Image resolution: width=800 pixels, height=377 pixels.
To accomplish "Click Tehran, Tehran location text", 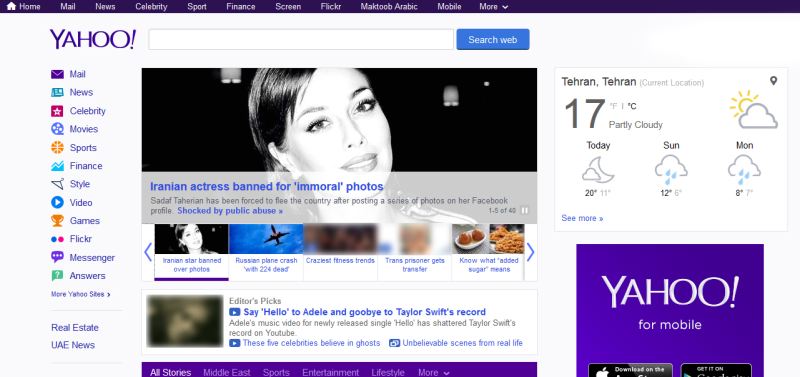I will [598, 82].
